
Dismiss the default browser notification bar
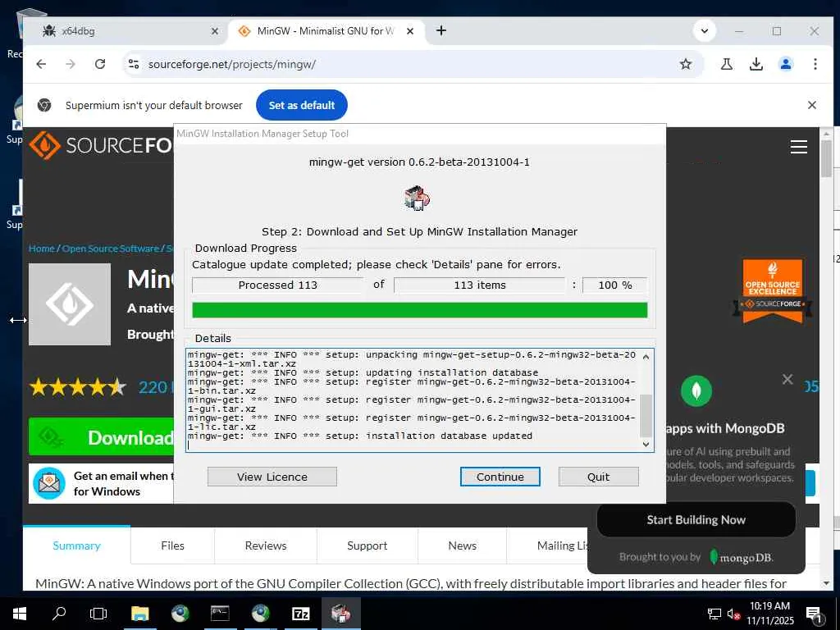point(812,105)
